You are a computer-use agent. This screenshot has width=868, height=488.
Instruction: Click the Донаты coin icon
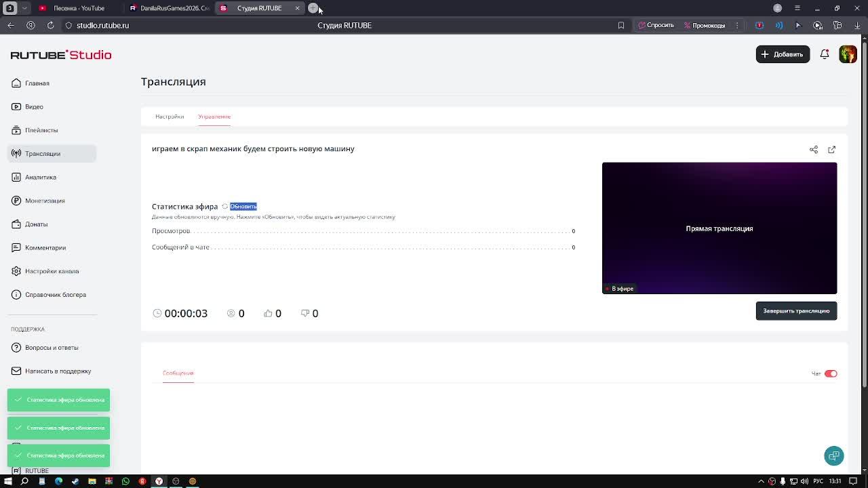point(16,224)
